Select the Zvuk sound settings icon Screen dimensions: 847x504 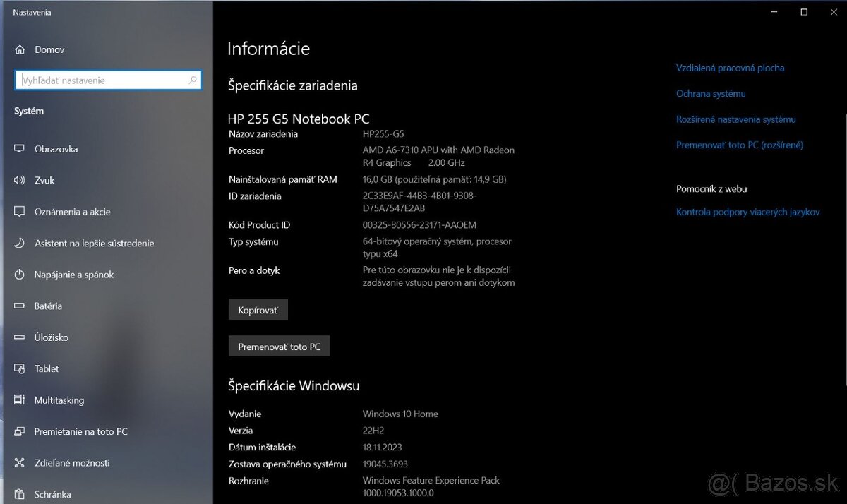[x=20, y=180]
